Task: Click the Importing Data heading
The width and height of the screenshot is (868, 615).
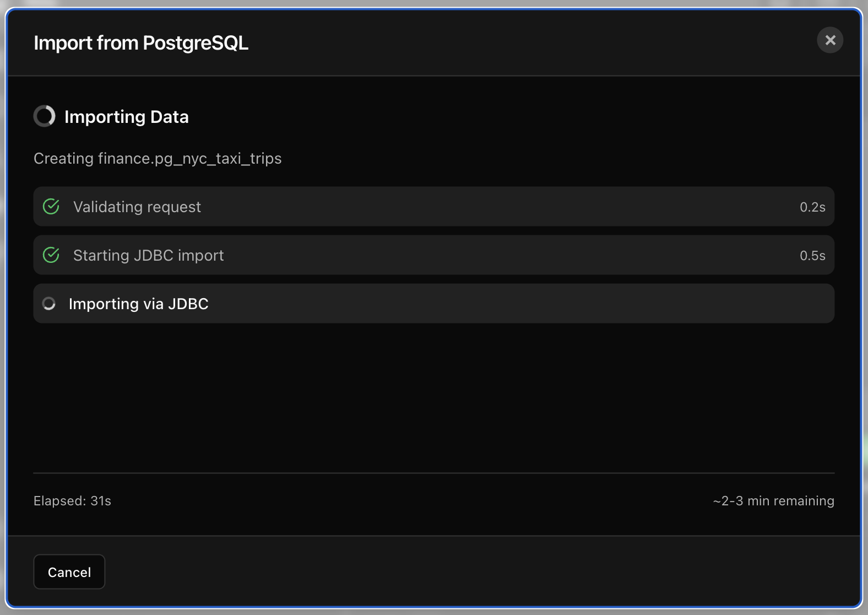Action: click(x=127, y=117)
